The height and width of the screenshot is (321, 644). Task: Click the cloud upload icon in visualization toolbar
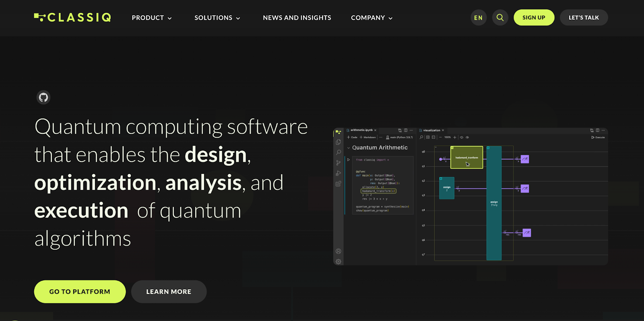pyautogui.click(x=467, y=137)
